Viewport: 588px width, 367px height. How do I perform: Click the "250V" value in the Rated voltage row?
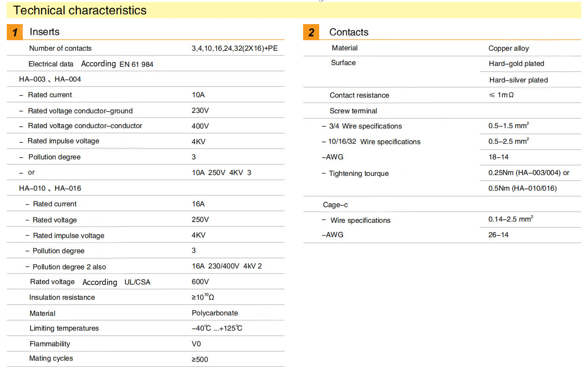click(200, 219)
